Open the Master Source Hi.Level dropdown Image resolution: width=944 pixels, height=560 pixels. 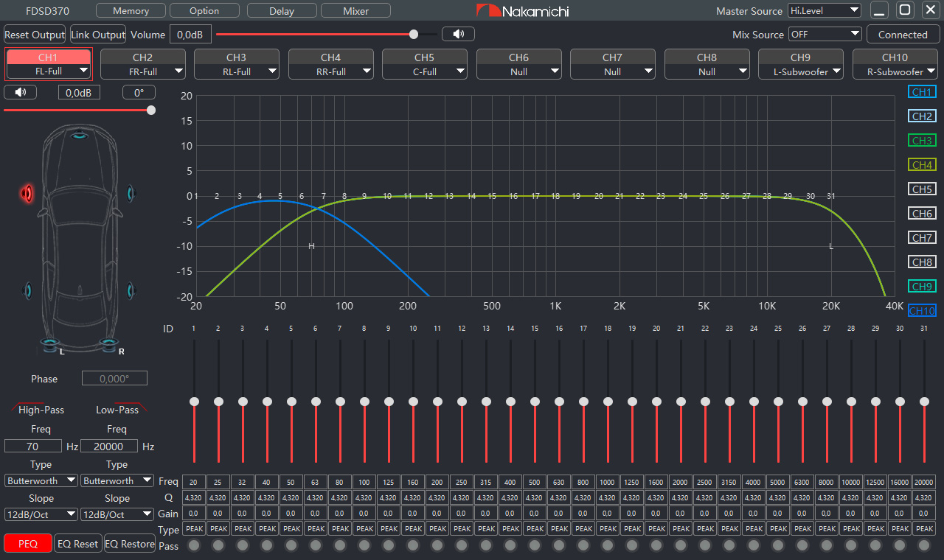824,10
